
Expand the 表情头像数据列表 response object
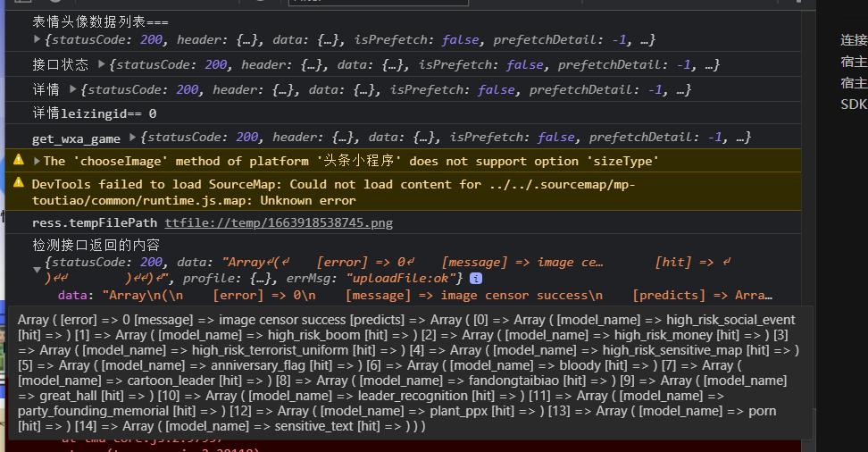[x=37, y=40]
